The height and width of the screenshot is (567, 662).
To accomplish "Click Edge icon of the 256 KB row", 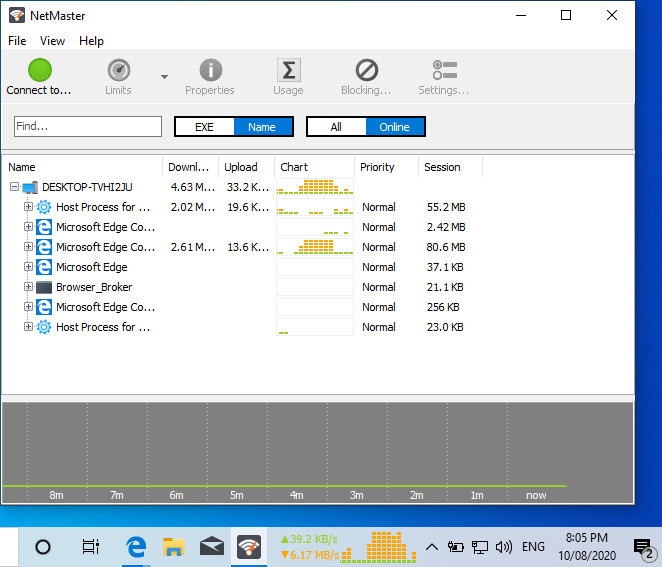I will click(x=44, y=307).
